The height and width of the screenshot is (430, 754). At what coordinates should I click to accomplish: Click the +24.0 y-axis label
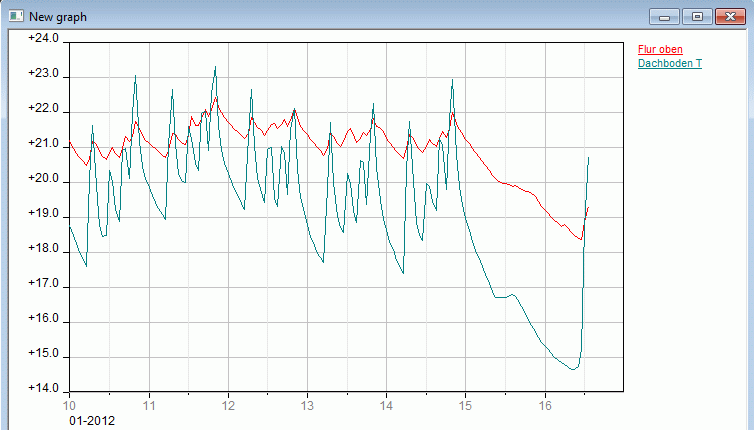click(43, 39)
